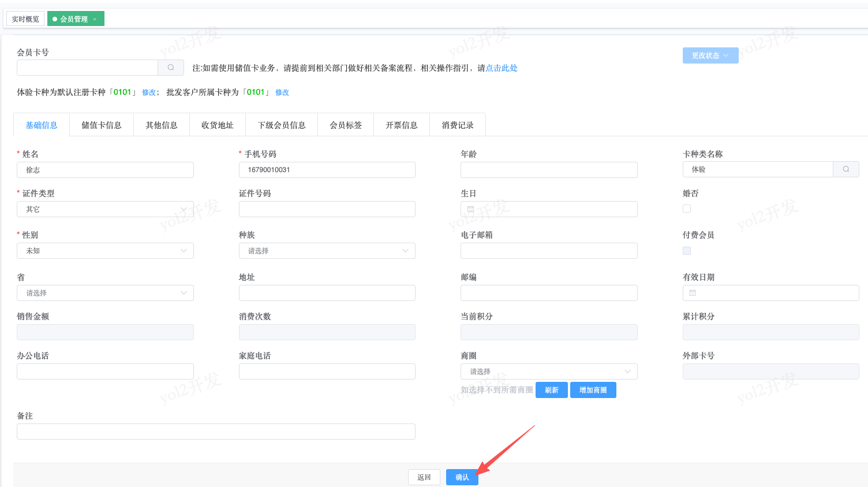Open the birthday calendar picker icon
Viewport: 868px width, 487px height.
(470, 209)
